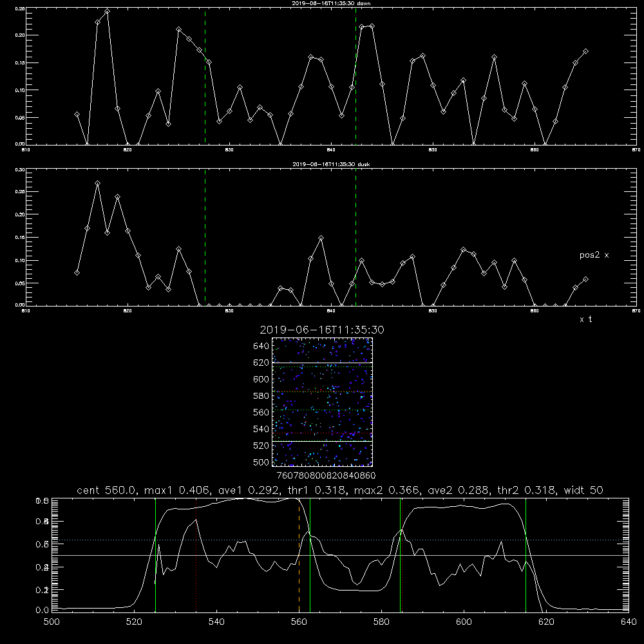This screenshot has height=644, width=644.
Task: Click bottom plot x-axis label 640
Action: [629, 622]
